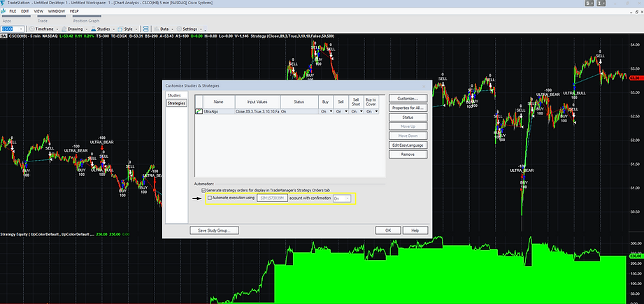Expand the Timeframe dropdown arrow
This screenshot has width=644, height=304.
point(56,29)
